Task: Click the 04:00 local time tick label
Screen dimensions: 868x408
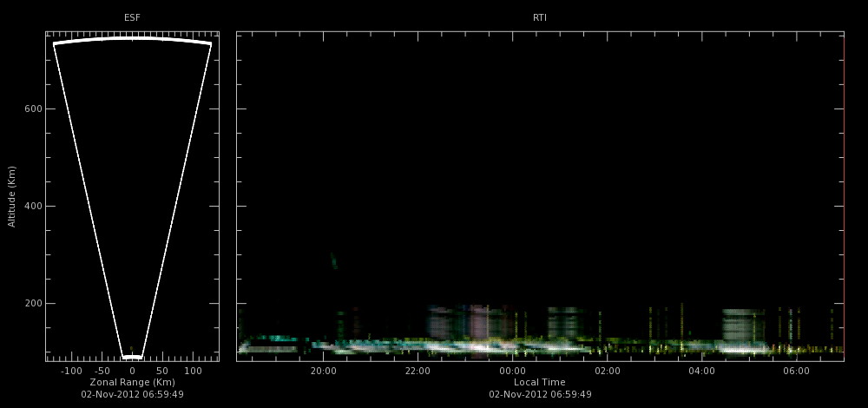Action: tap(701, 371)
